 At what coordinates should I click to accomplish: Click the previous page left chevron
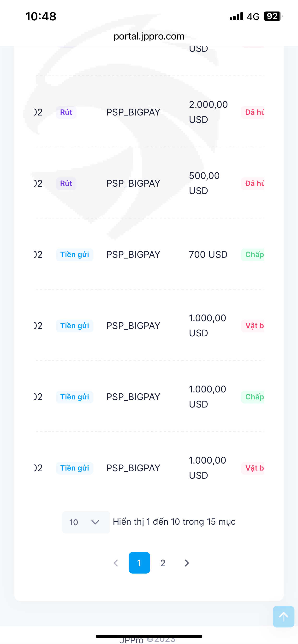116,563
